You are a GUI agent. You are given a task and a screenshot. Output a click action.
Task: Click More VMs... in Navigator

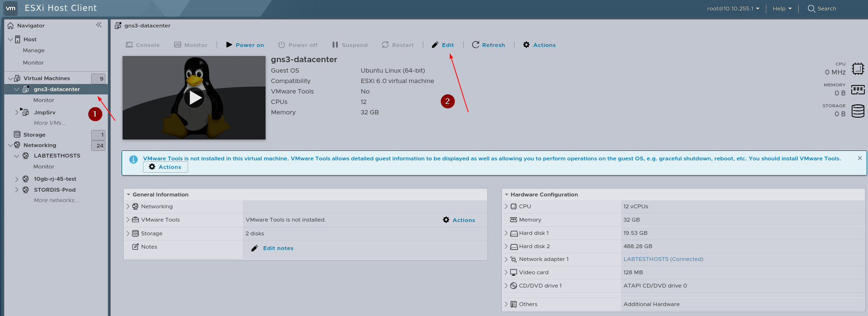point(50,123)
